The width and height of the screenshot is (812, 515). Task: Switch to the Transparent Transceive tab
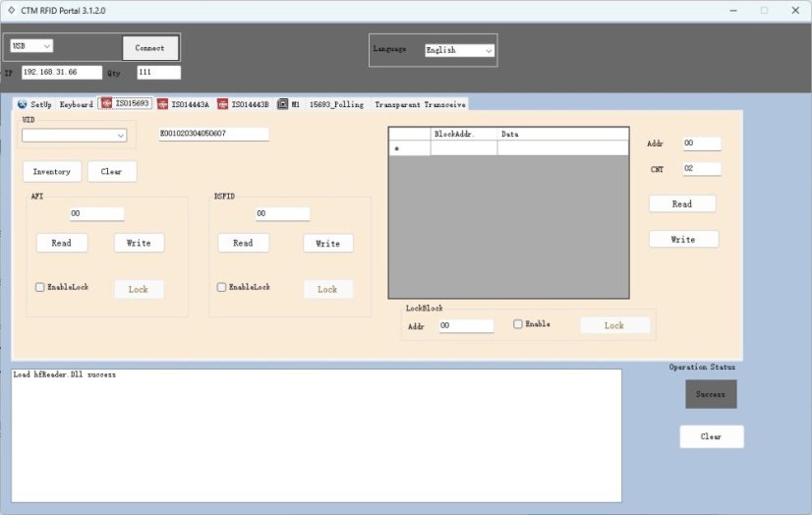pyautogui.click(x=420, y=104)
